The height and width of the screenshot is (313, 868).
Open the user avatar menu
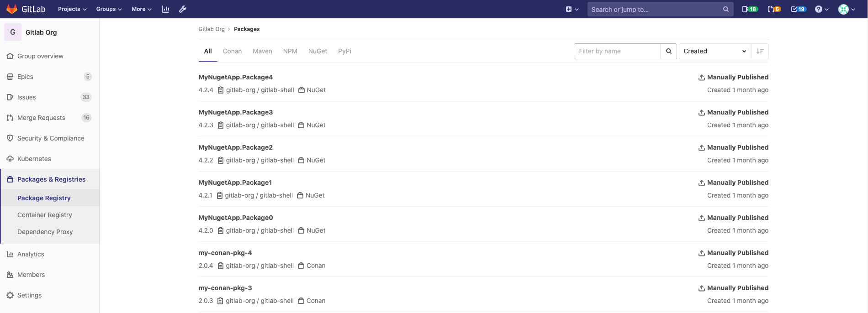coord(847,9)
